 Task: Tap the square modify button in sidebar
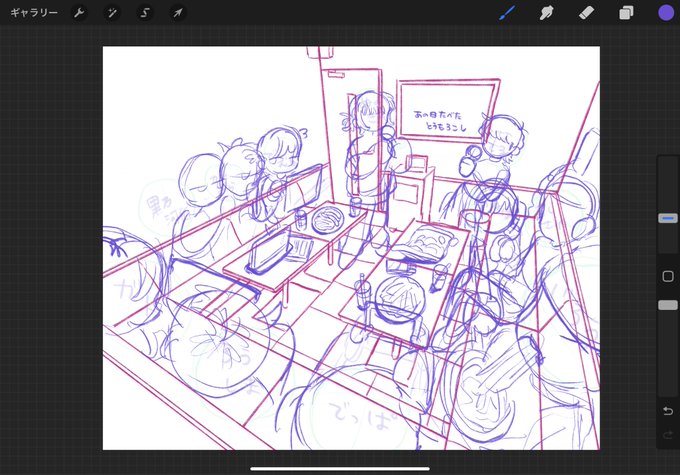coord(668,276)
